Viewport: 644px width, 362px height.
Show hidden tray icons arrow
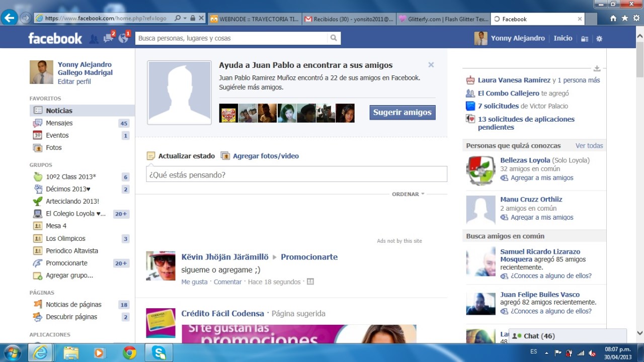(546, 353)
